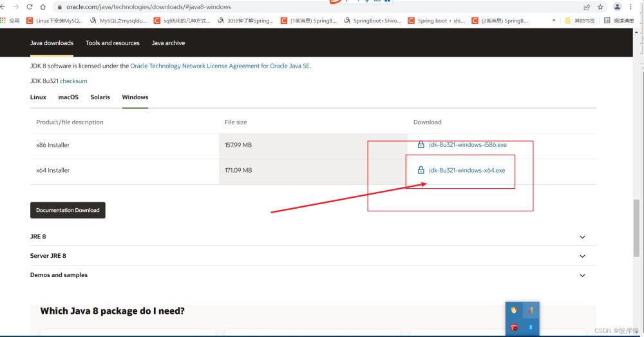Screen dimensions: 644x337
Task: Expand the JRE 8 section
Action: point(582,237)
